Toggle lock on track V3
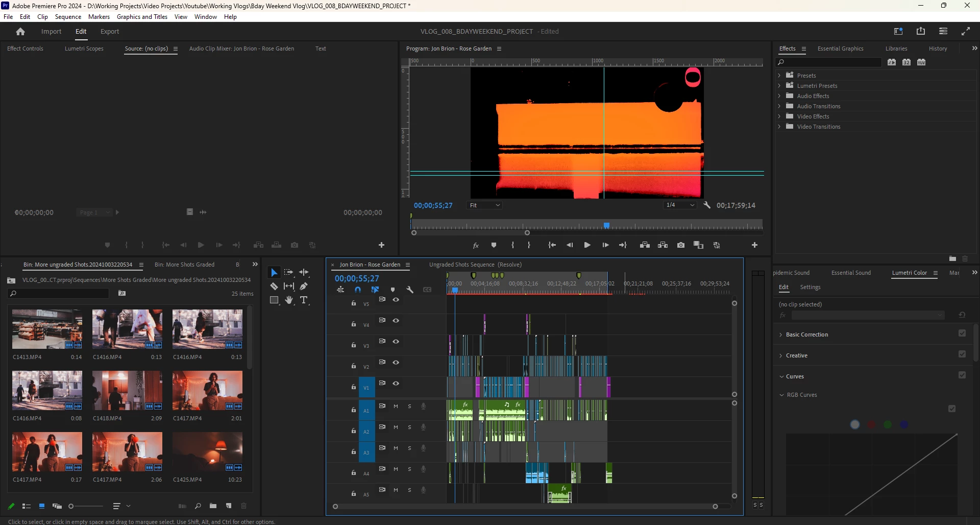Screen dimensions: 980x525 pos(353,345)
